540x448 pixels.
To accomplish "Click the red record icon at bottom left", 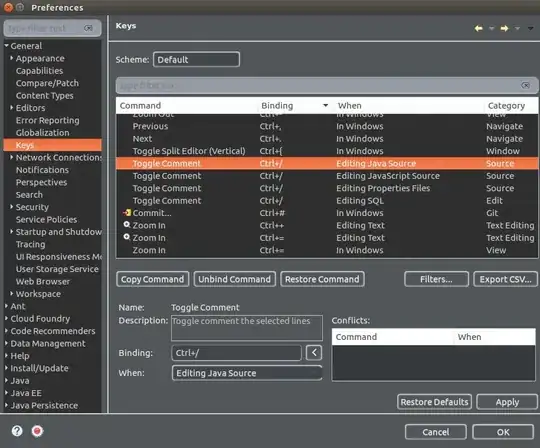I will (x=37, y=431).
